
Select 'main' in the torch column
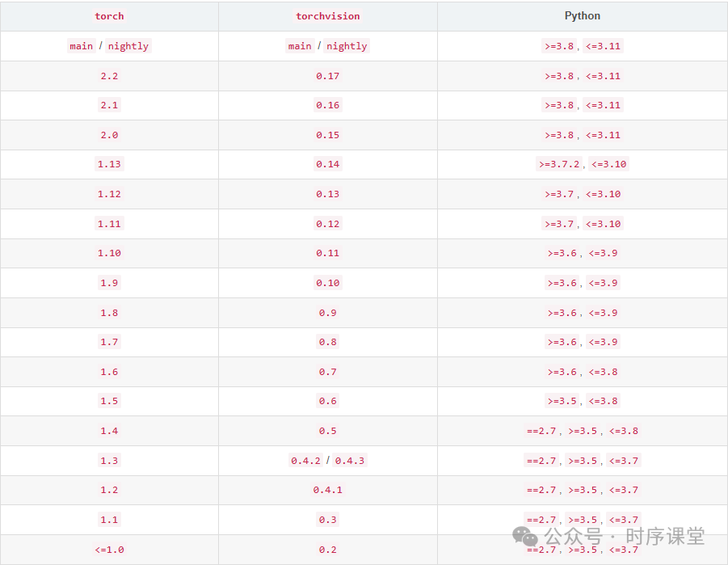[82, 46]
